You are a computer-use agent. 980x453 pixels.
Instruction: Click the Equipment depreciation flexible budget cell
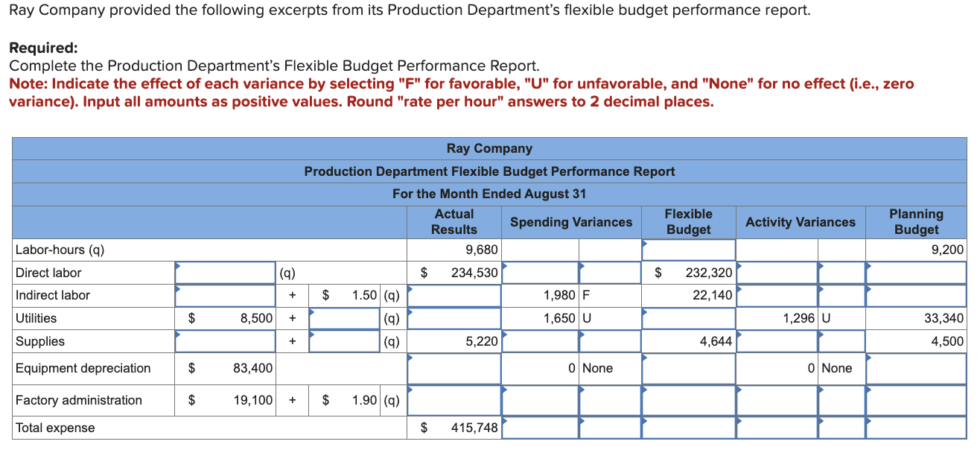tap(687, 367)
